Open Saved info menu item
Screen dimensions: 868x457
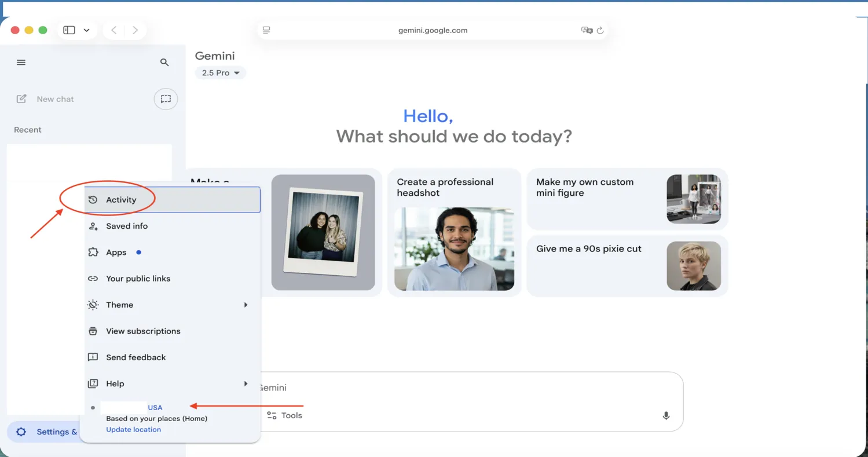coord(127,226)
